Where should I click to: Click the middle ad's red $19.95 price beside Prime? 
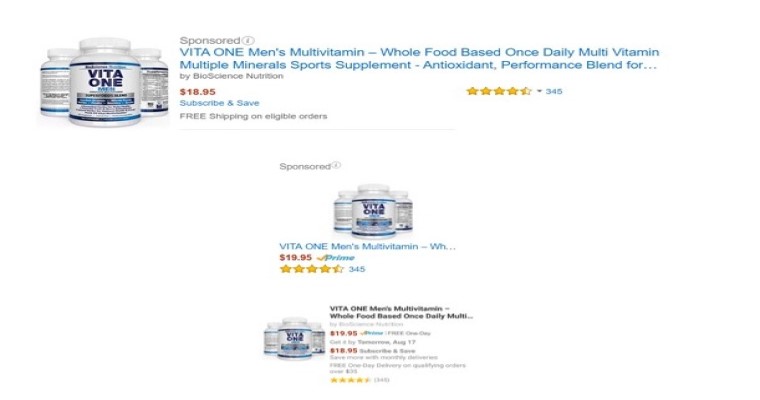296,257
